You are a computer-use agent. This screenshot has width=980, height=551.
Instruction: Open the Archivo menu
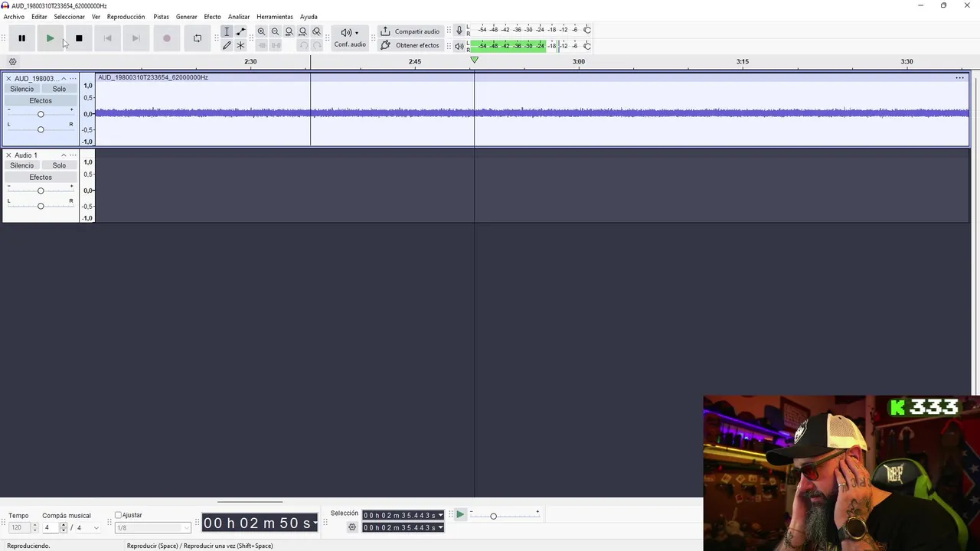[14, 17]
